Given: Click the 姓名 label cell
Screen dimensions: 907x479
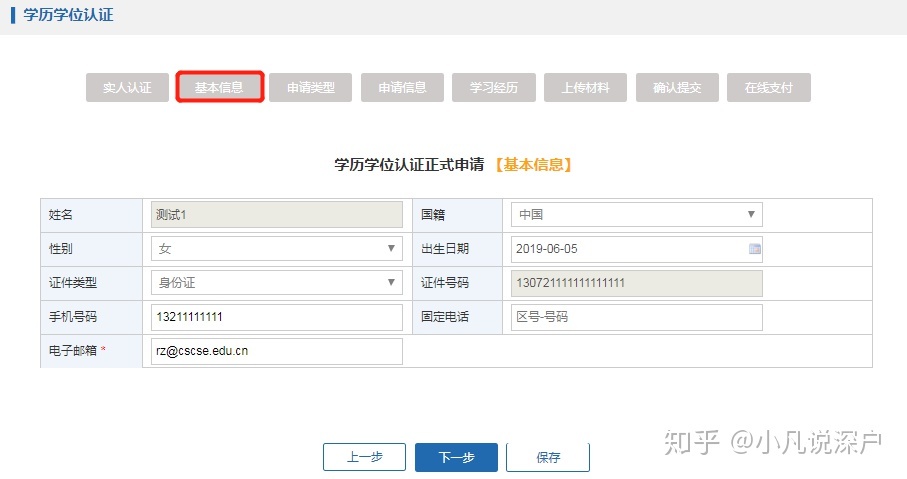Looking at the screenshot, I should (91, 215).
